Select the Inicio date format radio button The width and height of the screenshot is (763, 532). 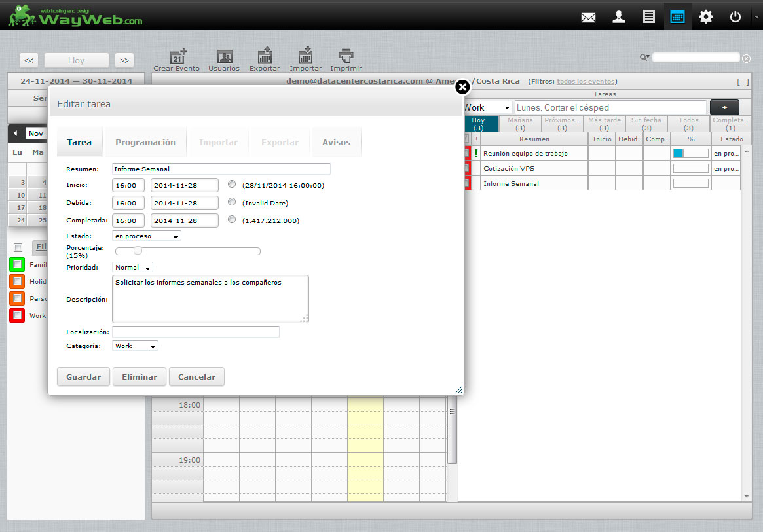pos(232,185)
